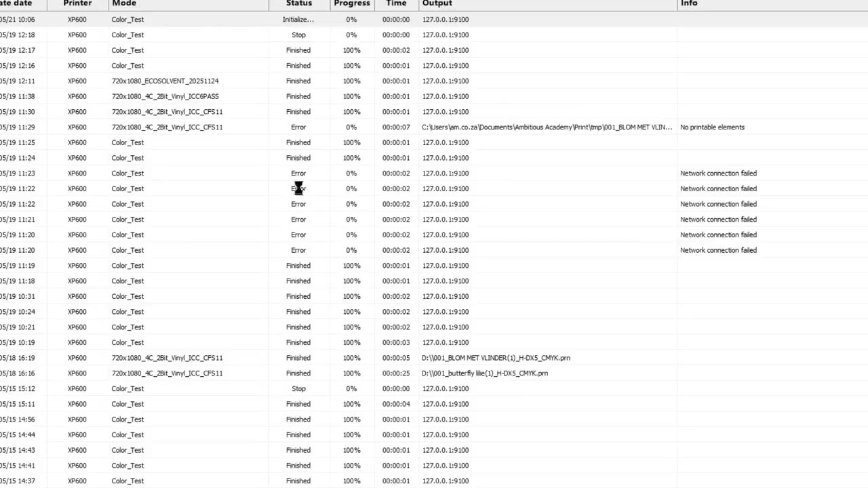Select the 720x1080_ECOSOLVENT_20251124 job row

tap(434, 81)
